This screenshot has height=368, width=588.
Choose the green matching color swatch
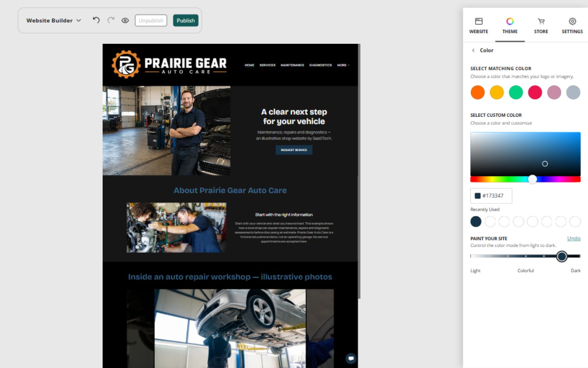pyautogui.click(x=516, y=92)
